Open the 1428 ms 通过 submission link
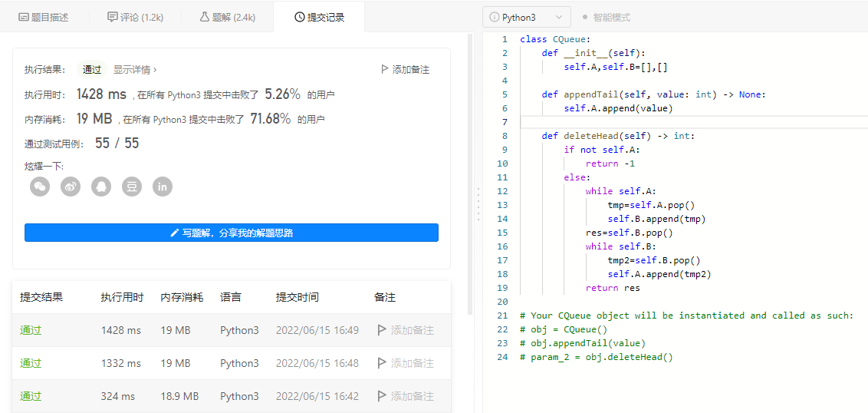This screenshot has width=868, height=413. click(x=31, y=330)
